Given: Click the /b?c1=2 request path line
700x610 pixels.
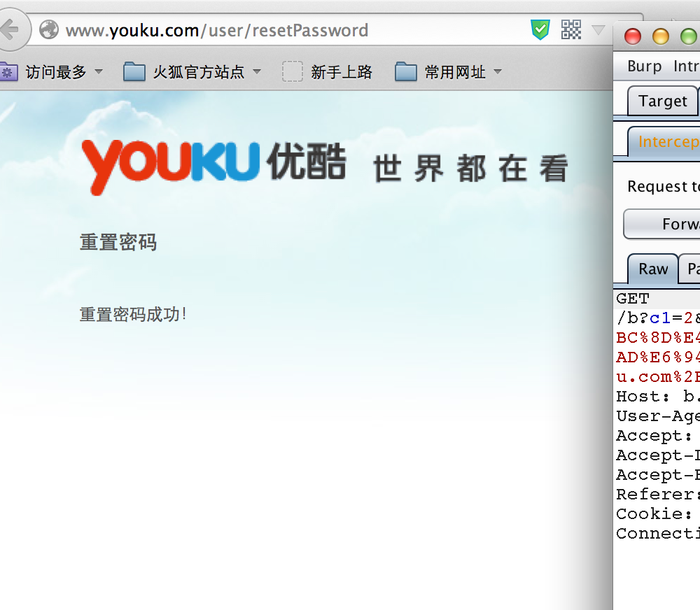Looking at the screenshot, I should point(657,318).
